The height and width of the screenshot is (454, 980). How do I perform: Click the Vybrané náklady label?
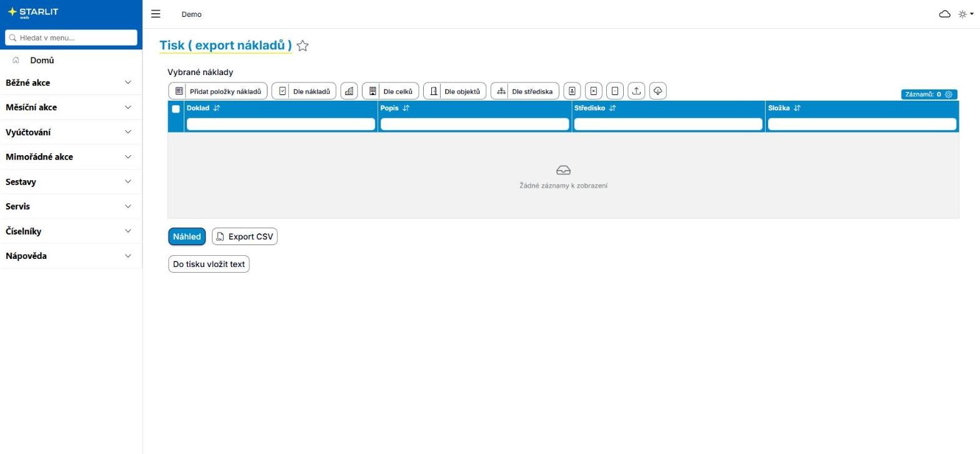tap(200, 73)
